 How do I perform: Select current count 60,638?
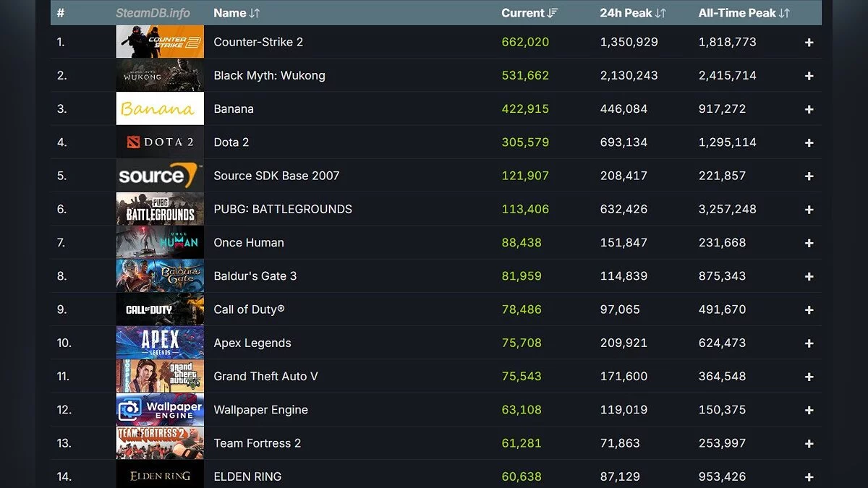coord(522,476)
